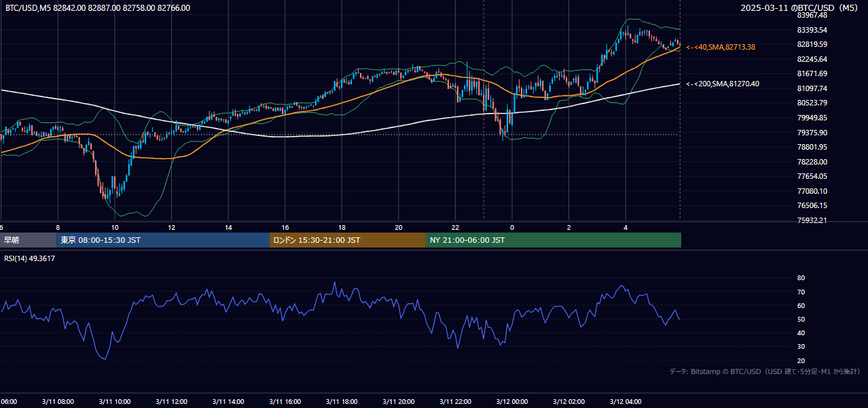
Task: Click hour label 10 under price chart
Action: [x=115, y=227]
